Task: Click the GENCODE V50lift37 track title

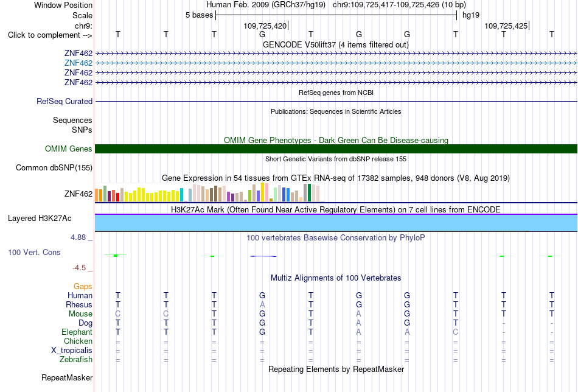Action: point(336,45)
